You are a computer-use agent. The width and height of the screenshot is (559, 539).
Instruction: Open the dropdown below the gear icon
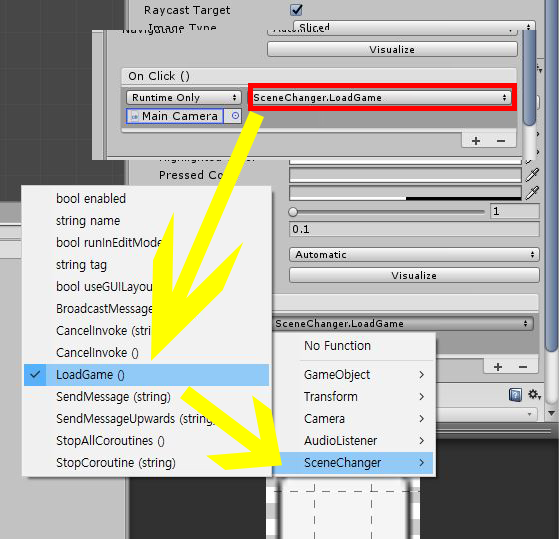[x=486, y=414]
